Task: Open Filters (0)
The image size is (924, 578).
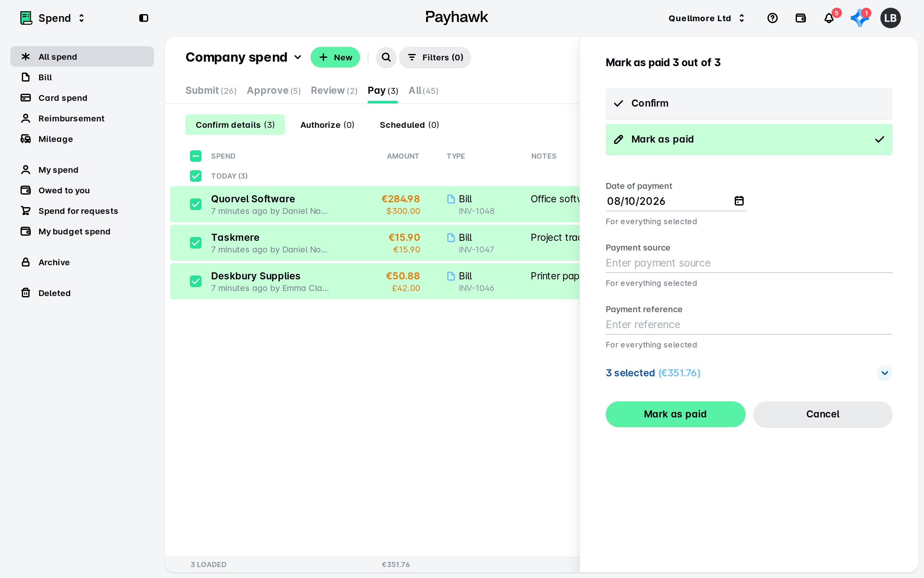Action: pyautogui.click(x=435, y=57)
